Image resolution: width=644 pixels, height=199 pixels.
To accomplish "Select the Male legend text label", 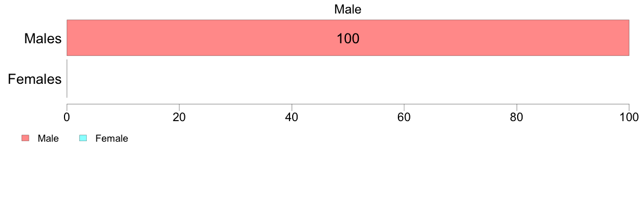I will (x=48, y=138).
